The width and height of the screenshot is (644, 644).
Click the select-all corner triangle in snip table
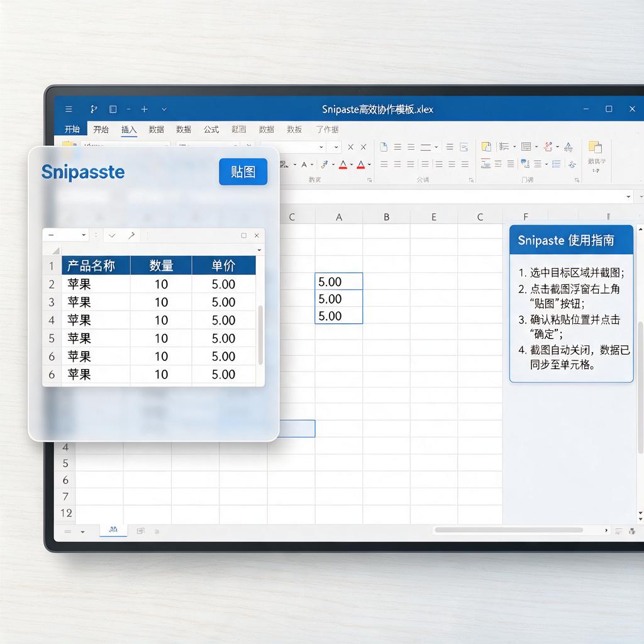tap(56, 250)
